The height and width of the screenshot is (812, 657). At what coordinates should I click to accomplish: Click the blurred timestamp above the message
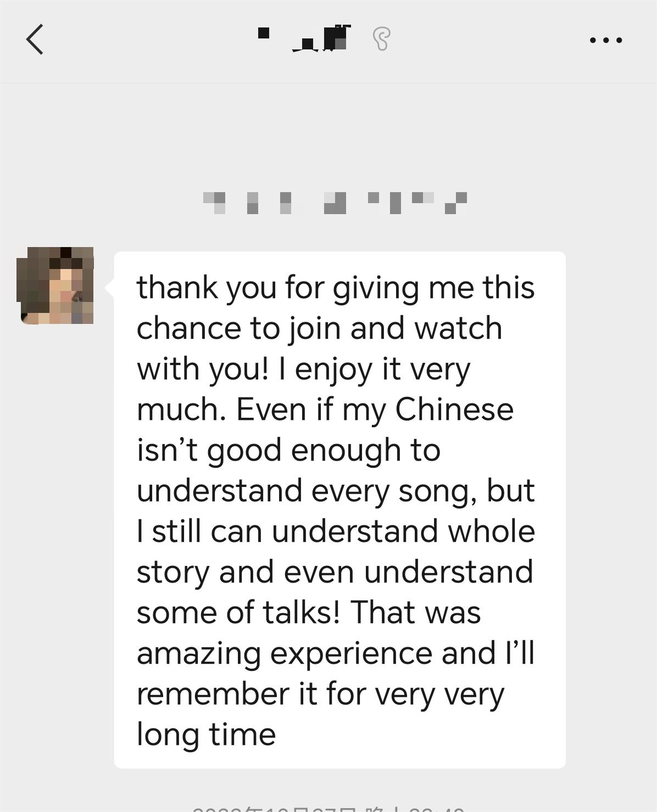[335, 203]
